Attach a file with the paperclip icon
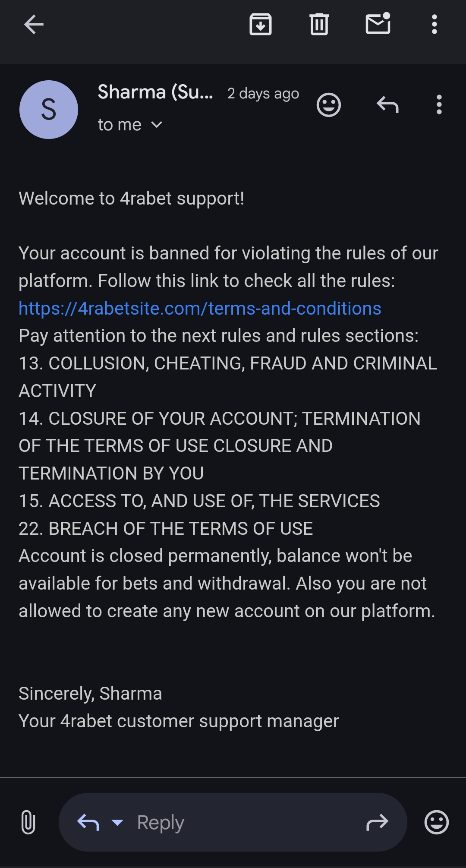The width and height of the screenshot is (466, 868). pyautogui.click(x=28, y=822)
